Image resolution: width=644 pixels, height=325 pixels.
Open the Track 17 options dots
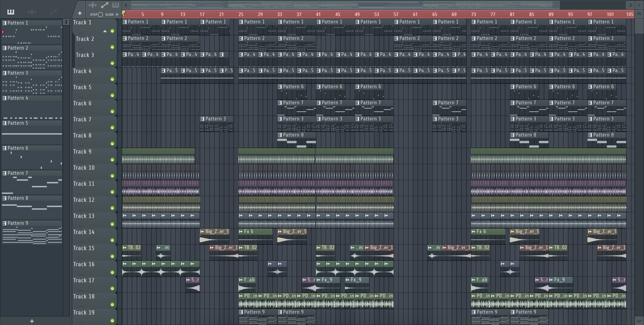tap(81, 290)
